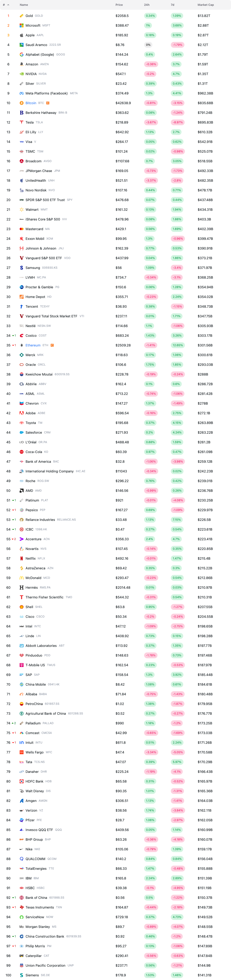Sort the table by Market Cap column
The image size is (231, 980).
coord(206,5)
